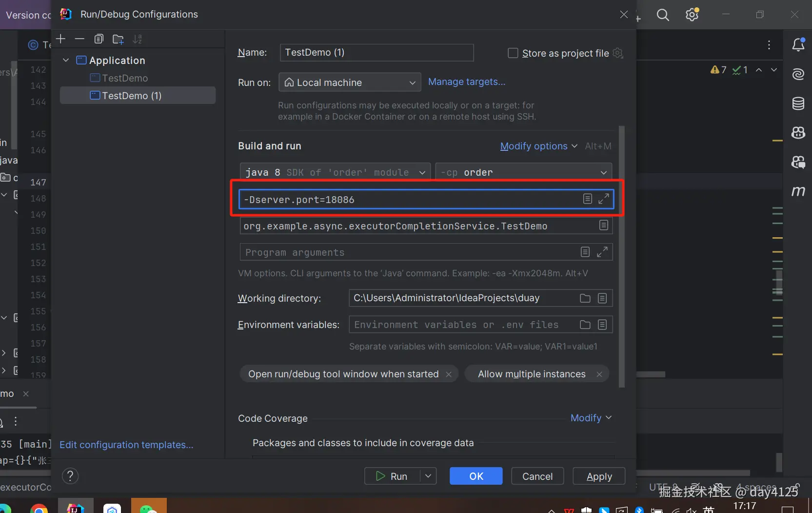
Task: Insert macro into VM options field
Action: (588, 199)
